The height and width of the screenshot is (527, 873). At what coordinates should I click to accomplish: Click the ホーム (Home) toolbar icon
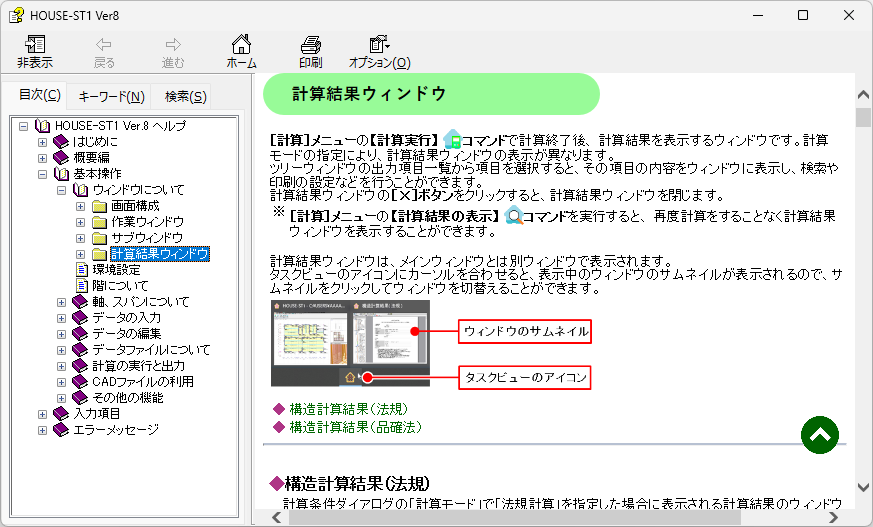click(241, 45)
